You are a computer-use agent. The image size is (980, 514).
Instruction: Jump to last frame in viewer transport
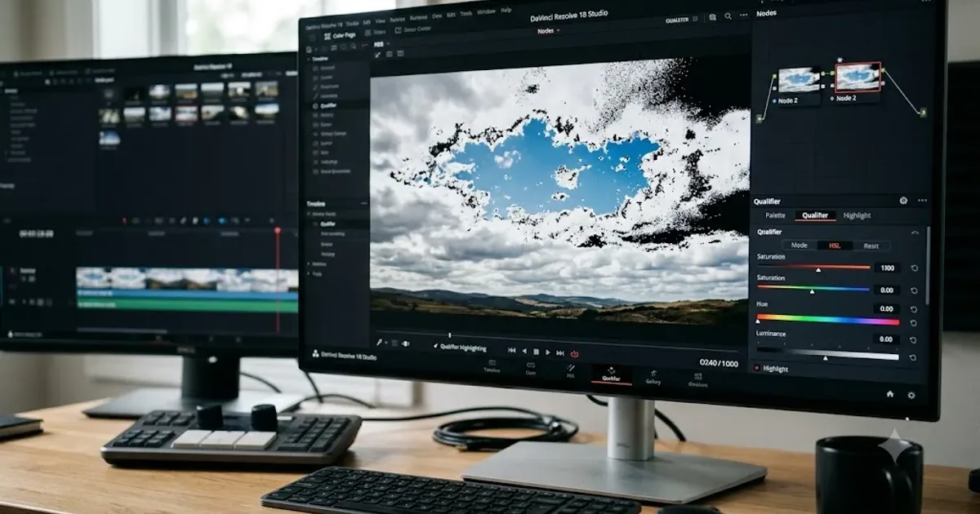tap(559, 352)
